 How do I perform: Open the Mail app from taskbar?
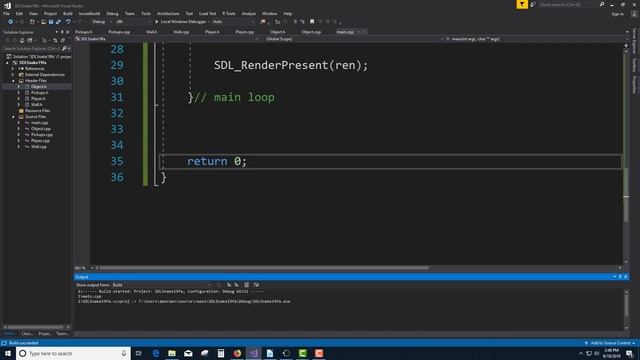point(188,353)
